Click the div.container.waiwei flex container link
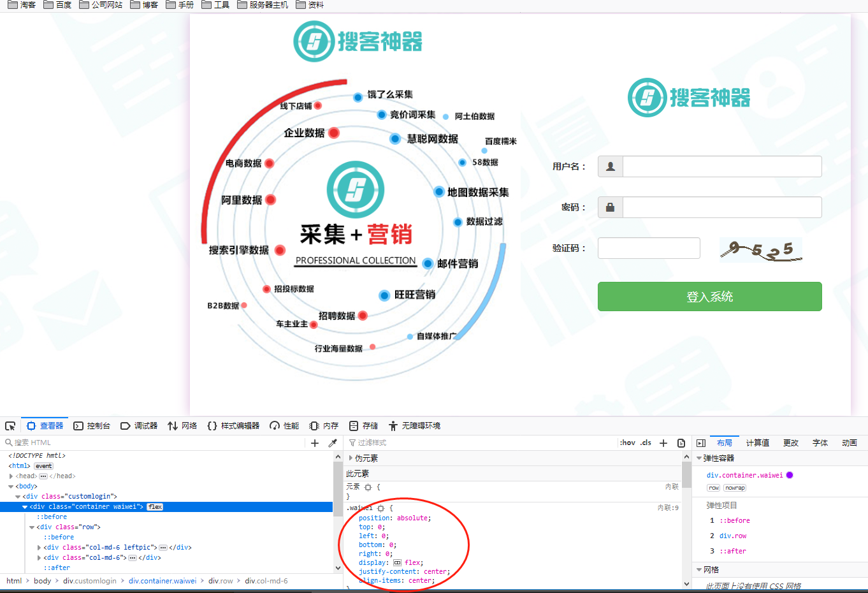868x593 pixels. (745, 475)
